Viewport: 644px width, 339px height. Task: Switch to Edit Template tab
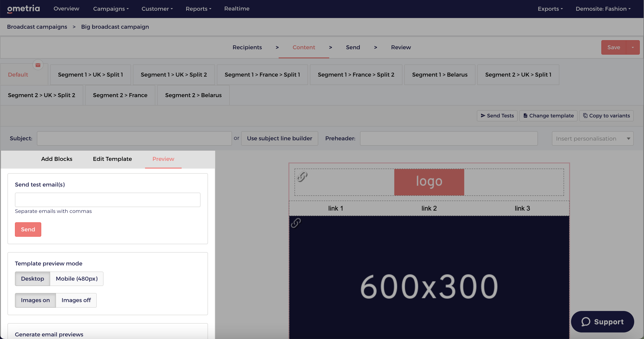tap(112, 159)
